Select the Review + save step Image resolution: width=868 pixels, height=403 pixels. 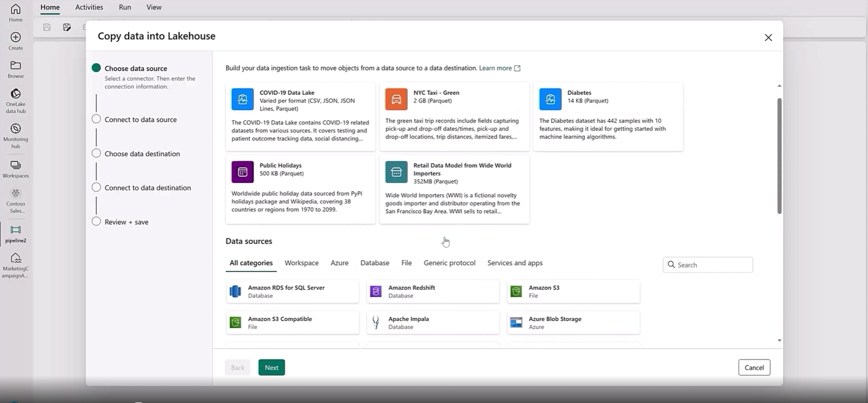[x=126, y=222]
